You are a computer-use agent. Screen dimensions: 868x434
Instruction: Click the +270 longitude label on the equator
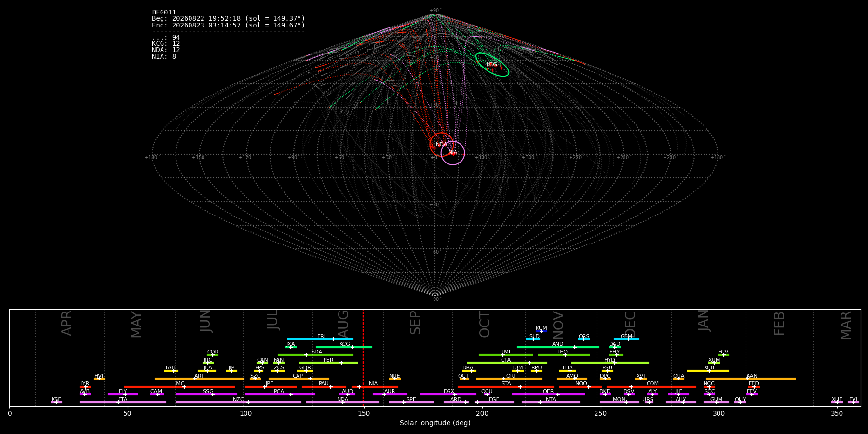(x=575, y=158)
